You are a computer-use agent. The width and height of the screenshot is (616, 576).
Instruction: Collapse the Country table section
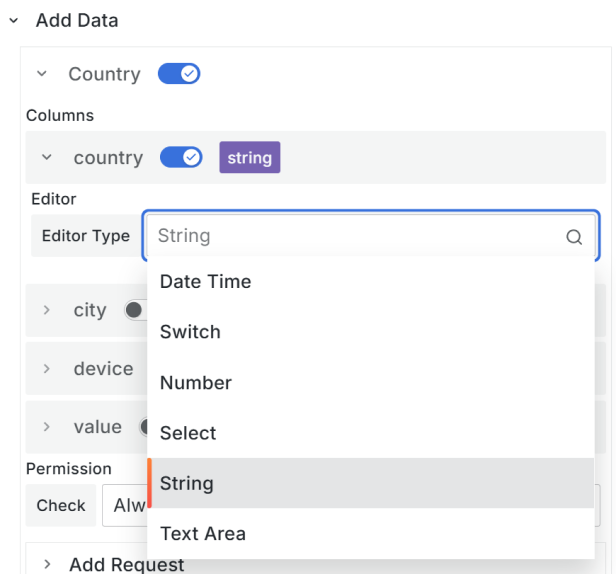41,74
